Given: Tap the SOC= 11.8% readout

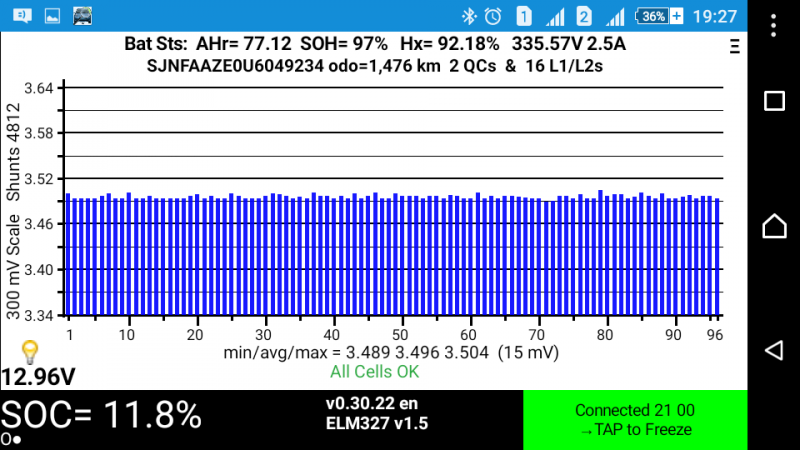Looking at the screenshot, I should [101, 414].
